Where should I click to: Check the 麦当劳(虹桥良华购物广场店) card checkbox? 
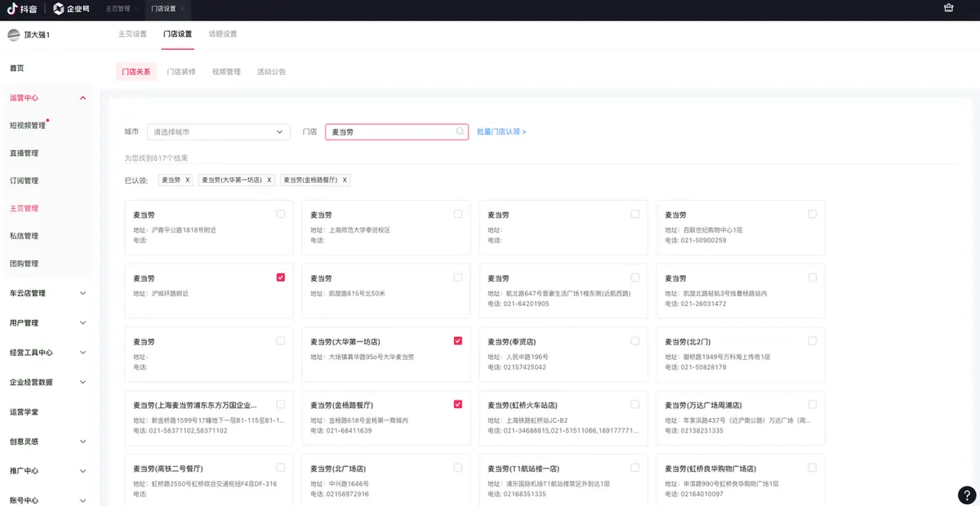813,468
